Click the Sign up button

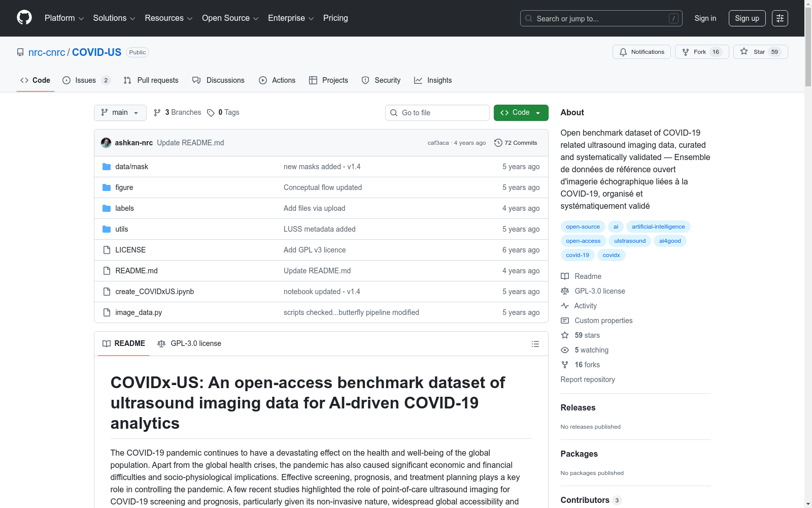(747, 18)
